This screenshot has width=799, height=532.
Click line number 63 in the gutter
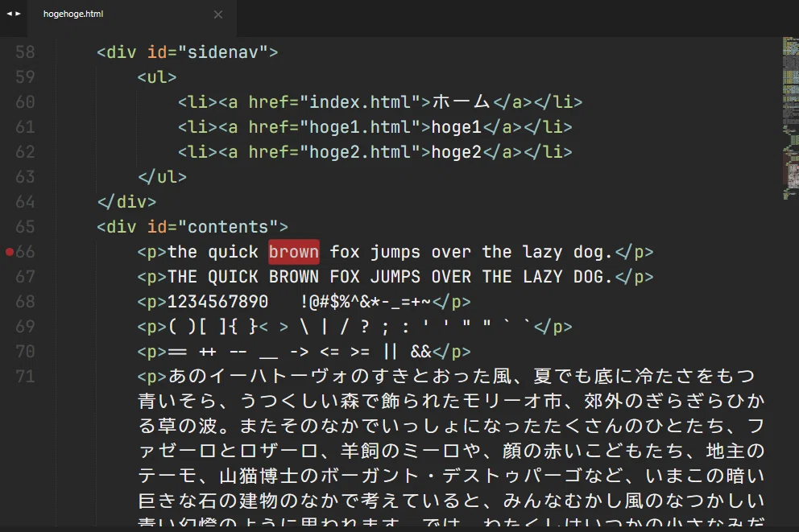click(x=26, y=176)
